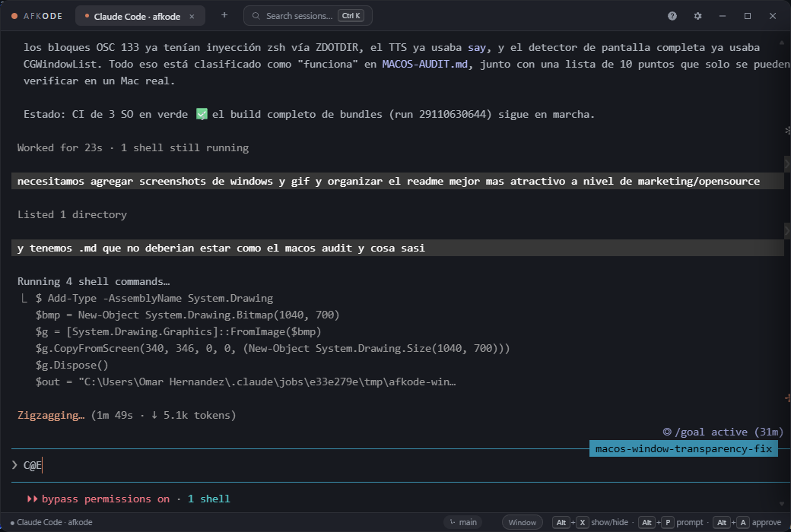Open the help question mark icon
Viewport: 791px width, 532px height.
click(672, 16)
